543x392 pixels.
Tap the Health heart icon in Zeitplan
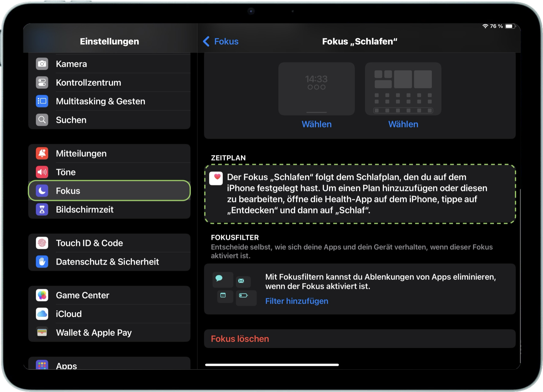click(216, 178)
